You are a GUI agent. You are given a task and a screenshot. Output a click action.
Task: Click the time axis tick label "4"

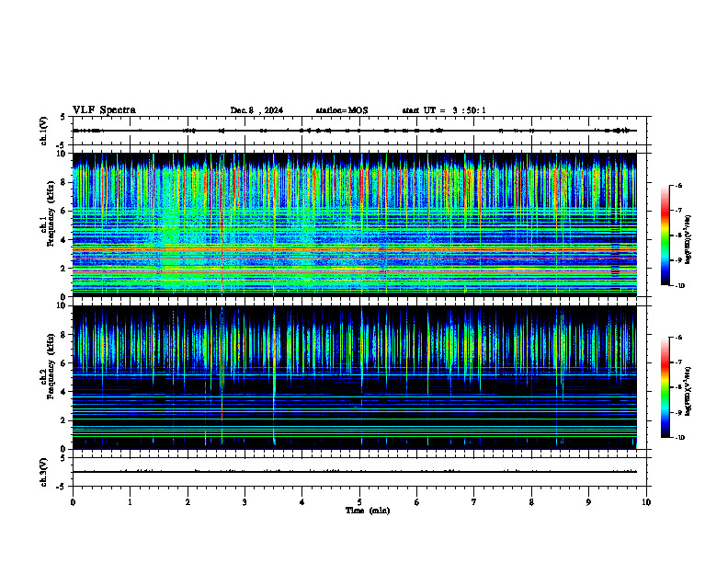pos(301,502)
